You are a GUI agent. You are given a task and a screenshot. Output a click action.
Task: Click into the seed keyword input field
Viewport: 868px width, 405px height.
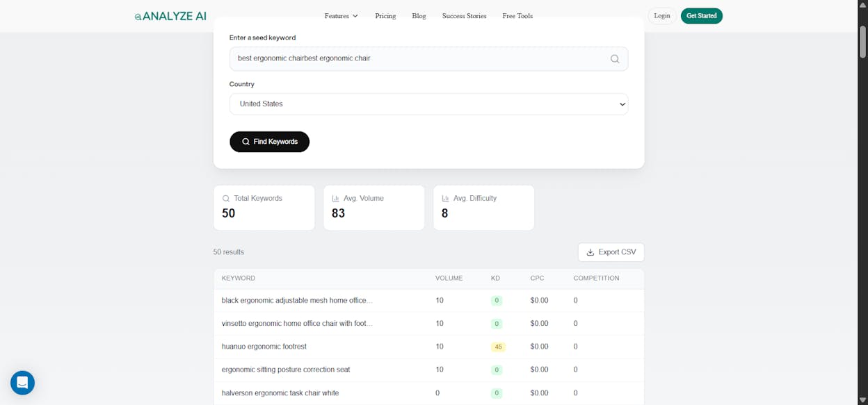tap(428, 59)
